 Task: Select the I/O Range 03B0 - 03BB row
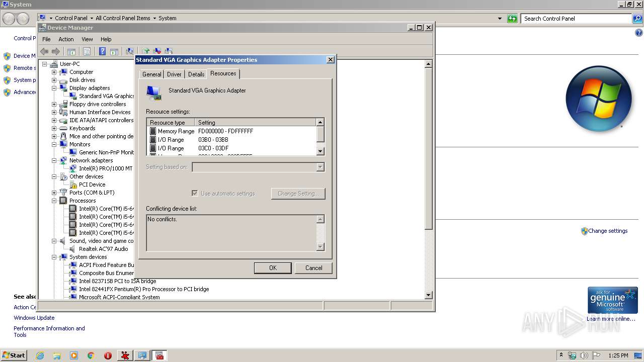[232, 140]
